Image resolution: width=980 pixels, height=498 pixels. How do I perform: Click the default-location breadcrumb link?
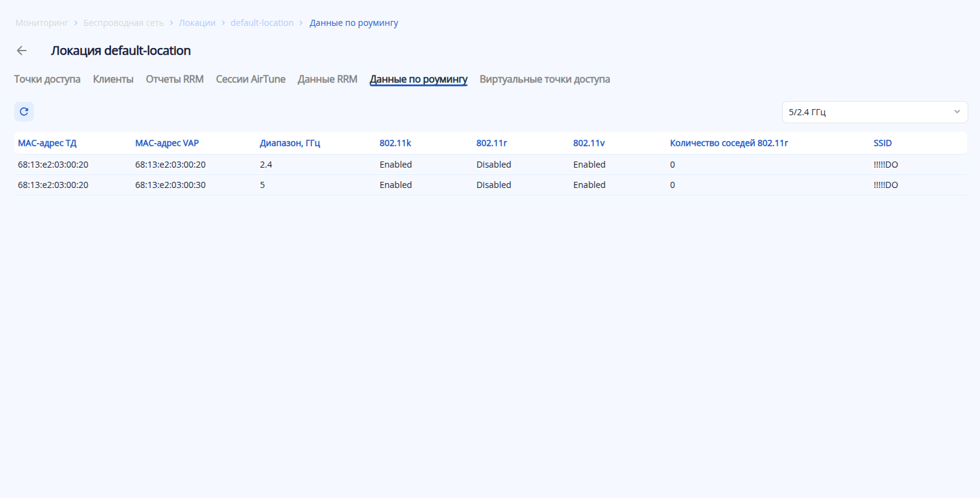(262, 23)
